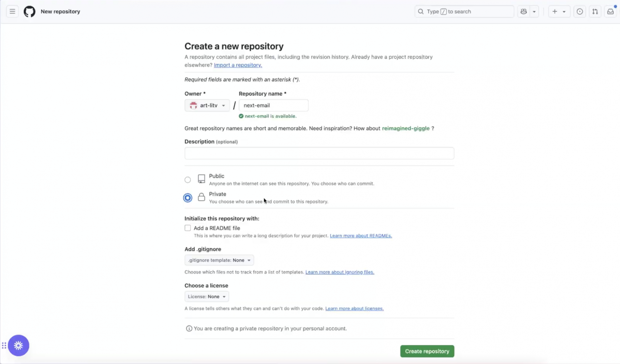View your pull requests
Viewport: 620px width, 364px height.
pyautogui.click(x=595, y=11)
